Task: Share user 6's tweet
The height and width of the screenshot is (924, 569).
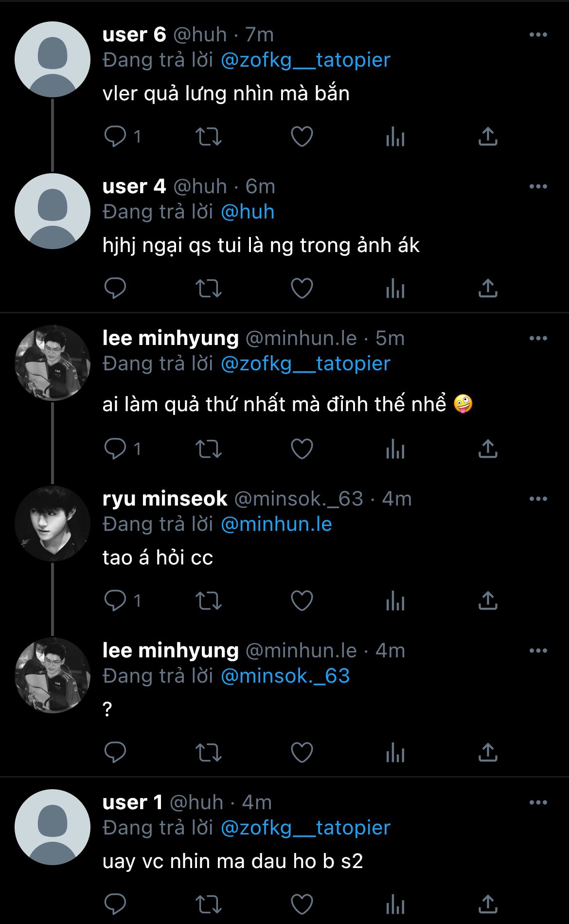Action: [x=488, y=137]
